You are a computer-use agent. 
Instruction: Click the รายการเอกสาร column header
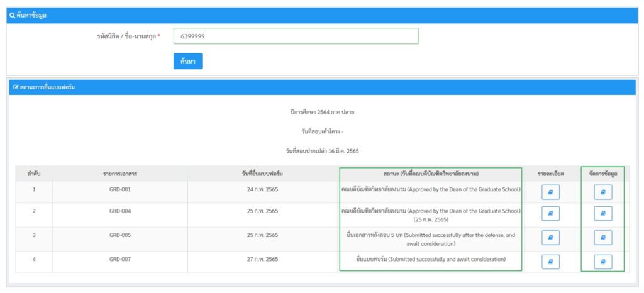pyautogui.click(x=119, y=174)
